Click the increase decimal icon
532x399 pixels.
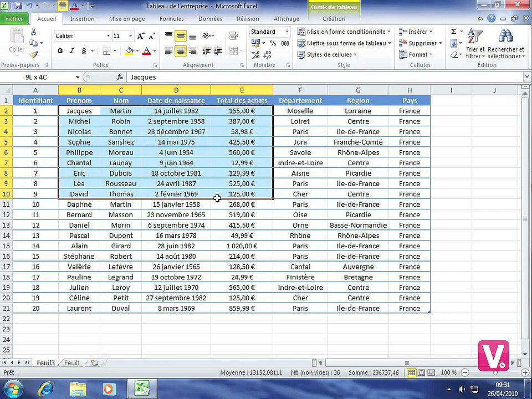tap(256, 54)
